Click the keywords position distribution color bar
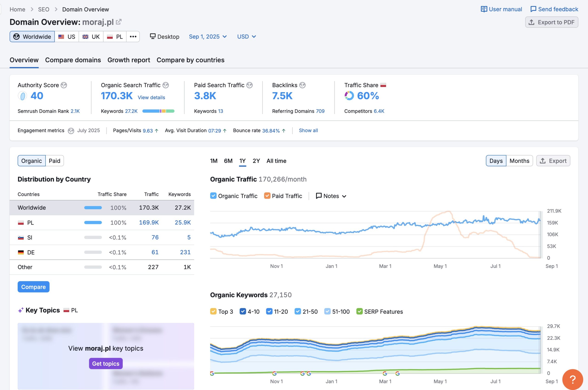Viewport: 588px width, 390px height. point(158,111)
